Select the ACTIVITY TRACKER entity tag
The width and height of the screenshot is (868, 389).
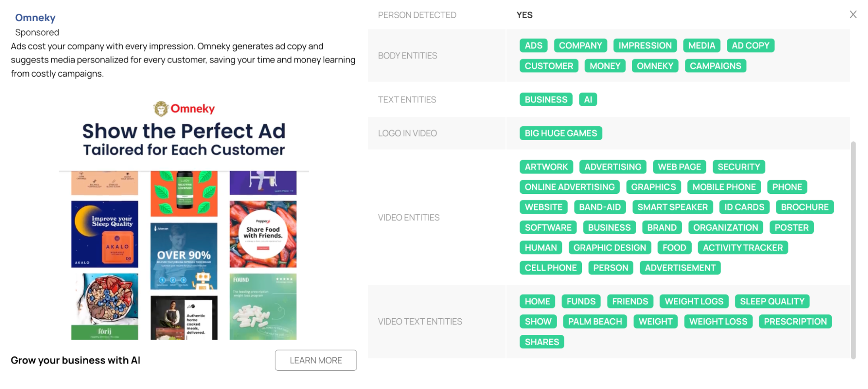[743, 248]
